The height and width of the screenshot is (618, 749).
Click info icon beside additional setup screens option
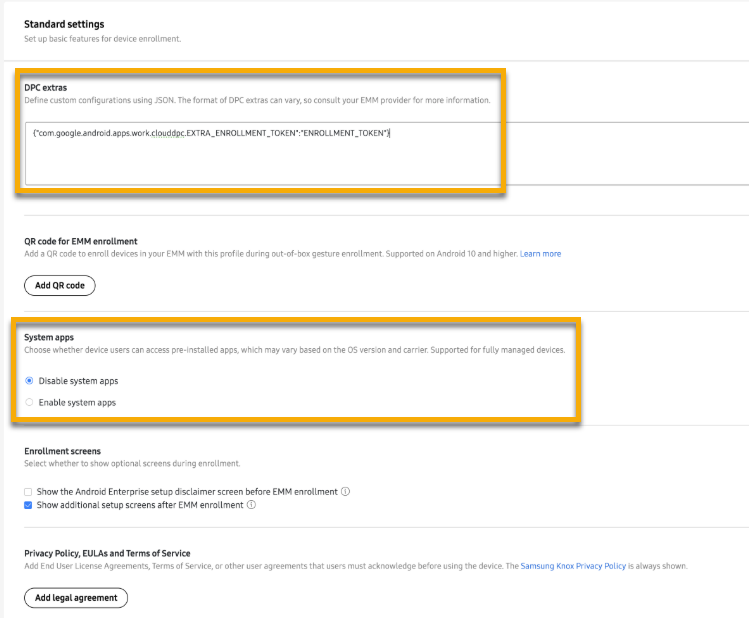coord(252,505)
